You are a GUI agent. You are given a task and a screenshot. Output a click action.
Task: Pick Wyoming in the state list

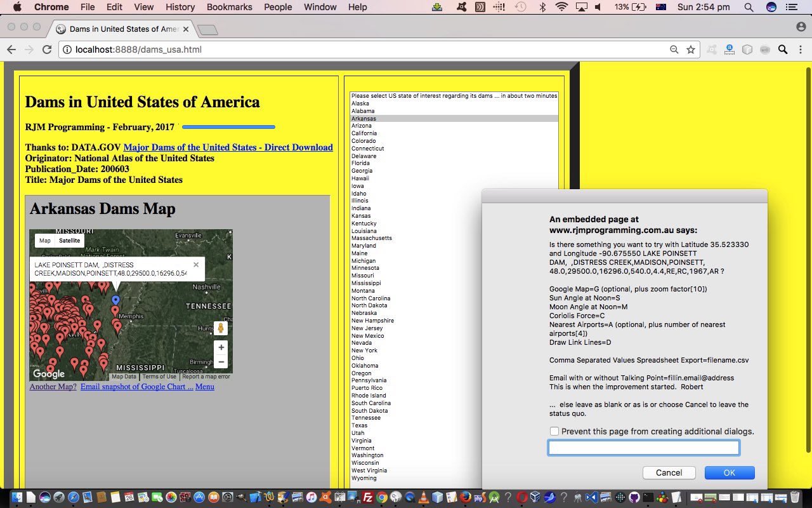[x=454, y=478]
